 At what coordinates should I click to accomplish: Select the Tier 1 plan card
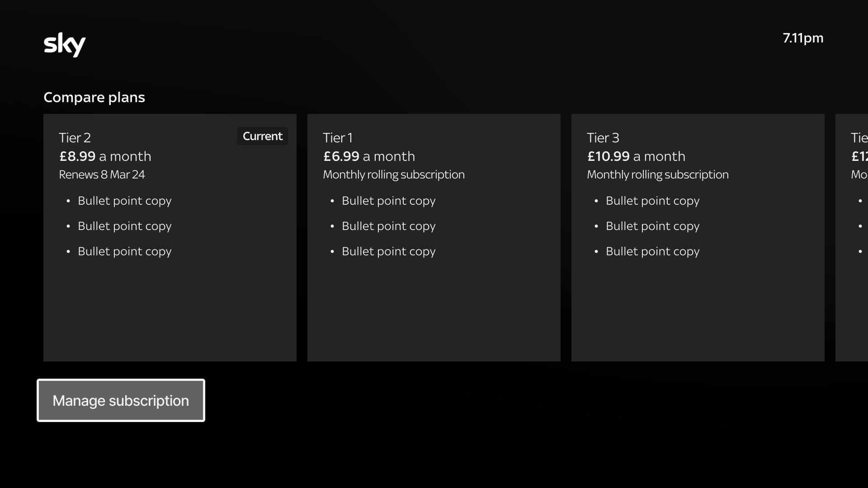click(434, 298)
